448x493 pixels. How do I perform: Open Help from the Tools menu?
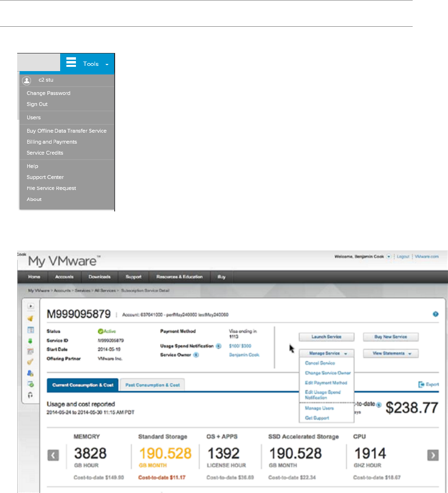pos(32,166)
